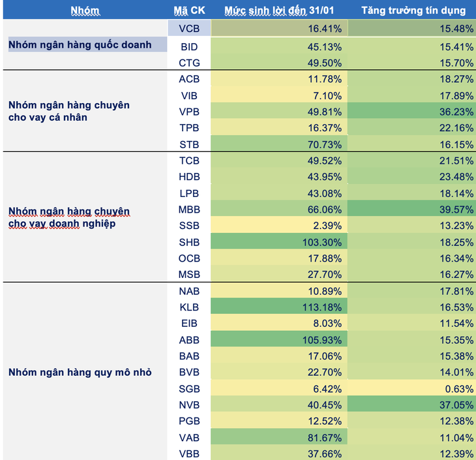Viewport: 476px width, 460px height.
Task: Click the SGB credit growth value 0.63%
Action: coord(413,388)
